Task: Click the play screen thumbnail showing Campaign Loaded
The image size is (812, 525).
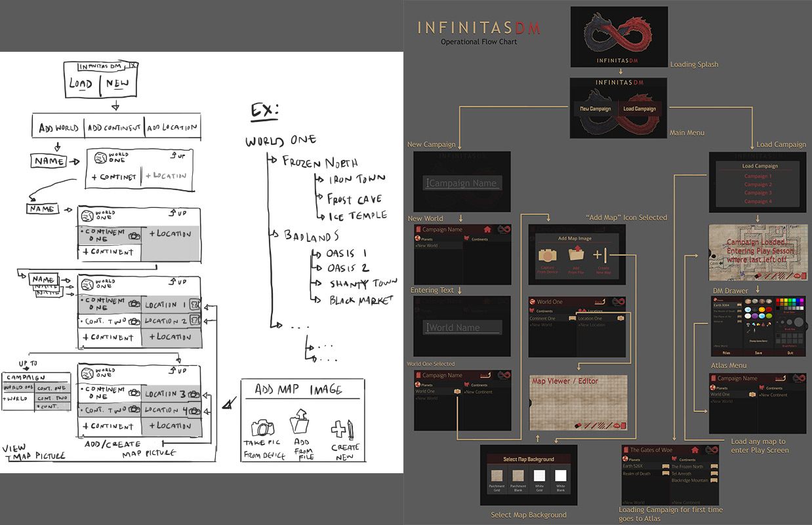Action: pos(758,252)
